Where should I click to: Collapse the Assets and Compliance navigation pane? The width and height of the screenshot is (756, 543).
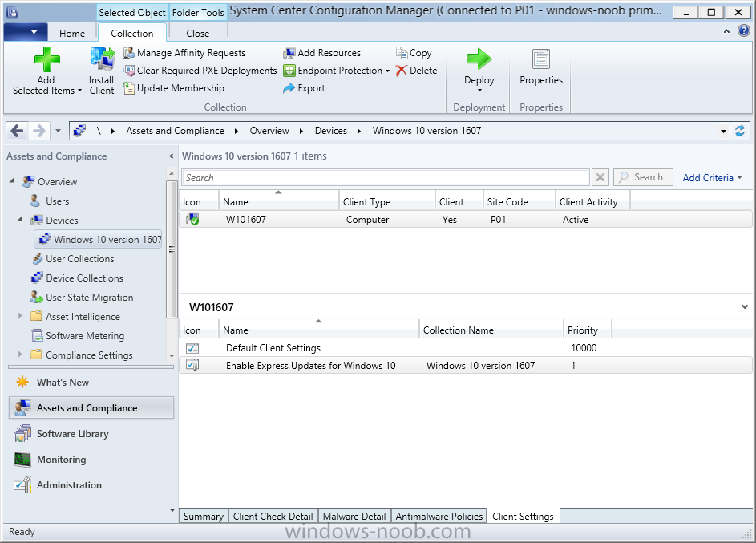click(x=171, y=156)
